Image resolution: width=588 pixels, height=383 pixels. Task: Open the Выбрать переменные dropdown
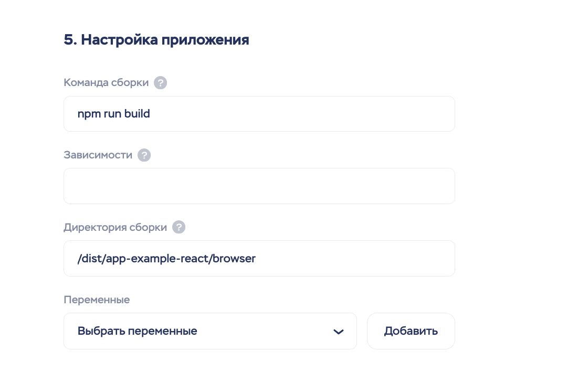pyautogui.click(x=210, y=331)
